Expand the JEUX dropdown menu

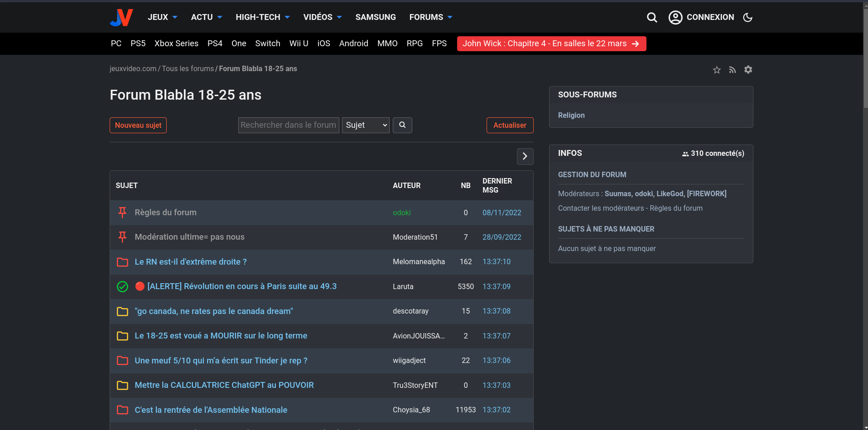click(x=162, y=17)
